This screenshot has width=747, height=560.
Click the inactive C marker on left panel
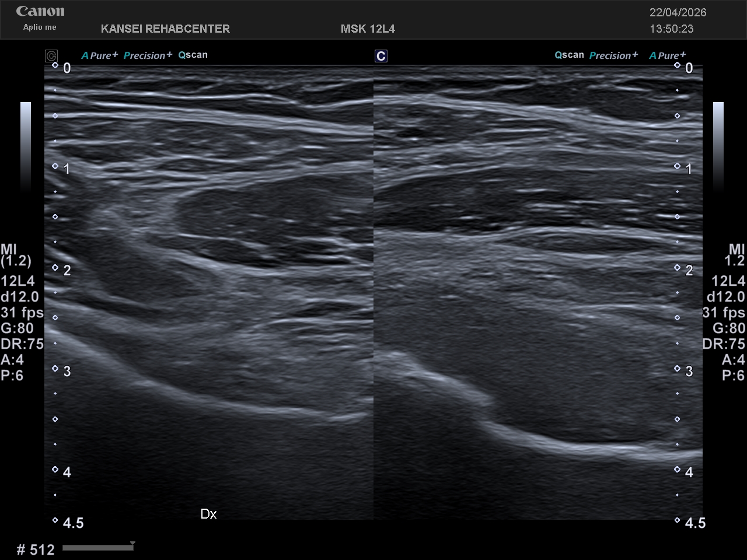(51, 56)
